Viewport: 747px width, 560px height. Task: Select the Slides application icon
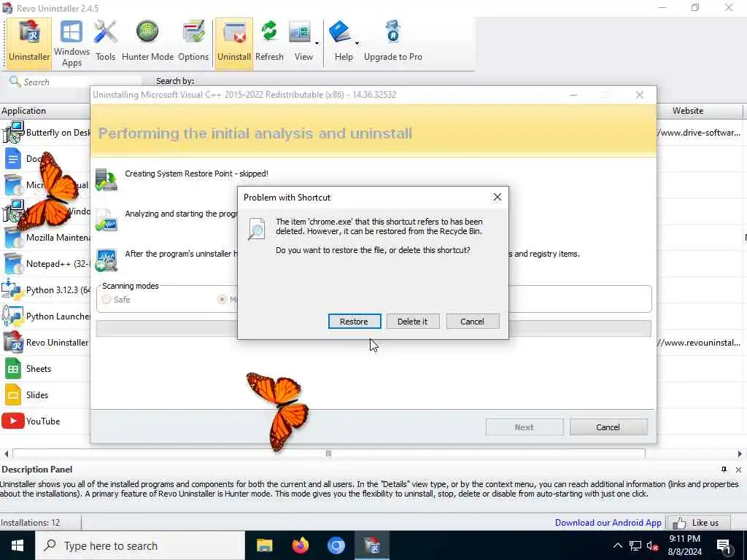tap(13, 394)
